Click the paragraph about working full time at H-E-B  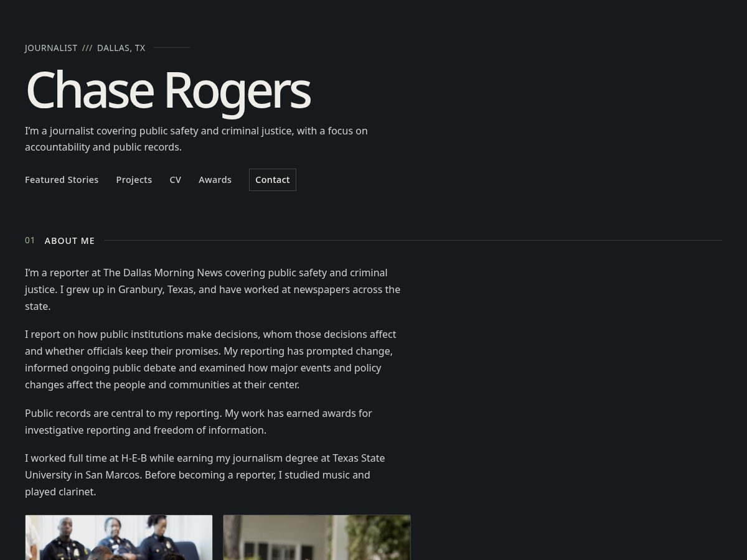click(205, 475)
